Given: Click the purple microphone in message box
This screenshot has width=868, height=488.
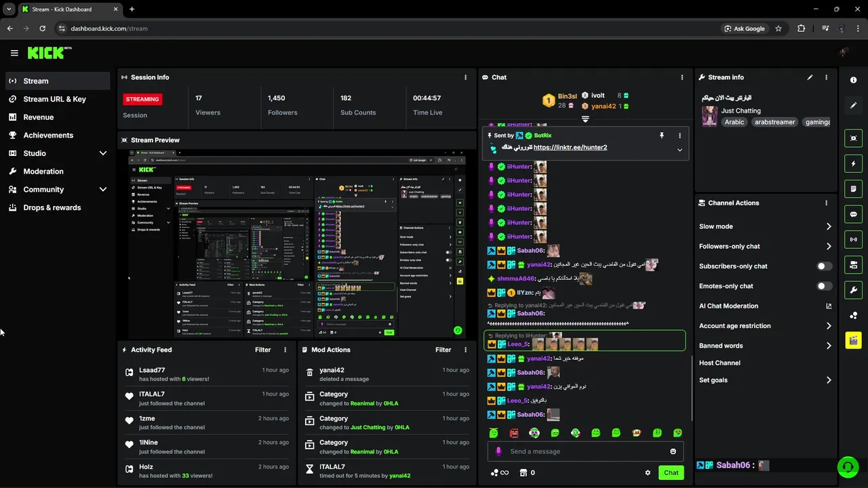Looking at the screenshot, I should click(x=498, y=451).
